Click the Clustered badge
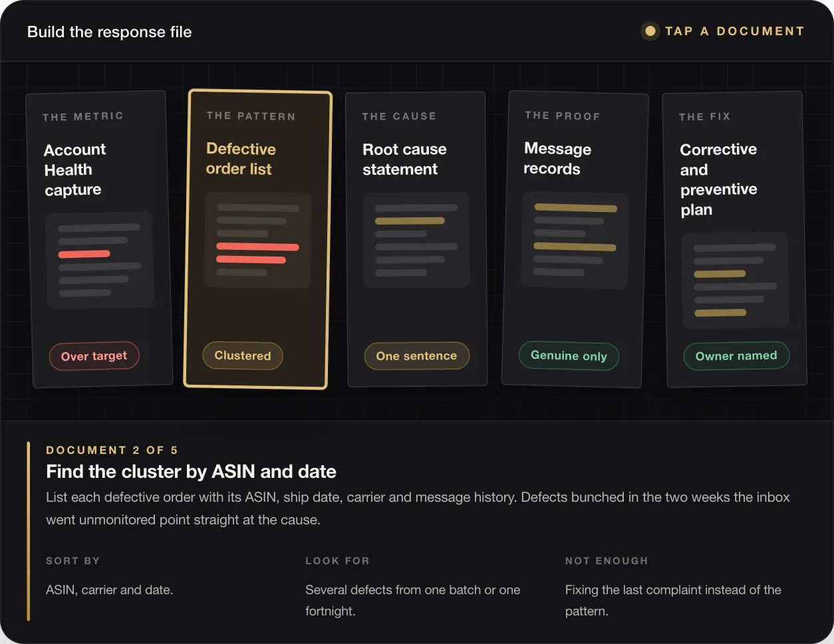 (x=243, y=356)
